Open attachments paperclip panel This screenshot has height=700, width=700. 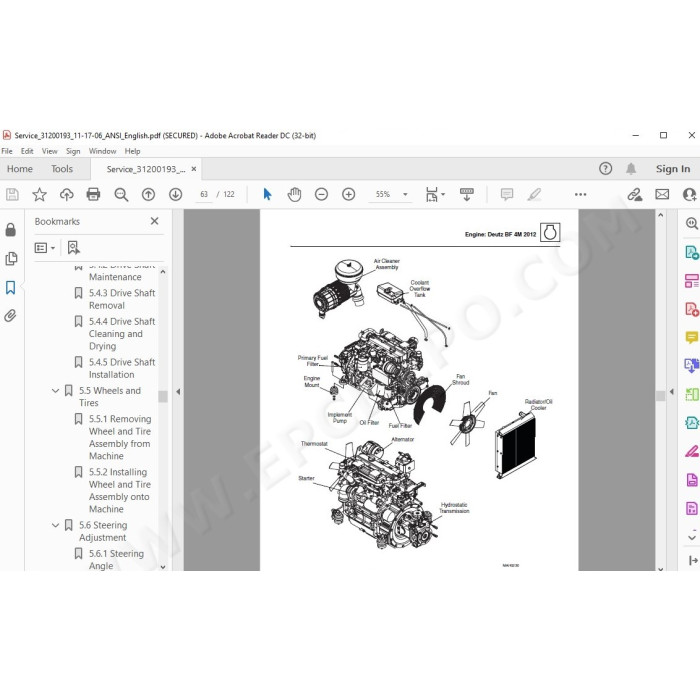click(x=11, y=316)
